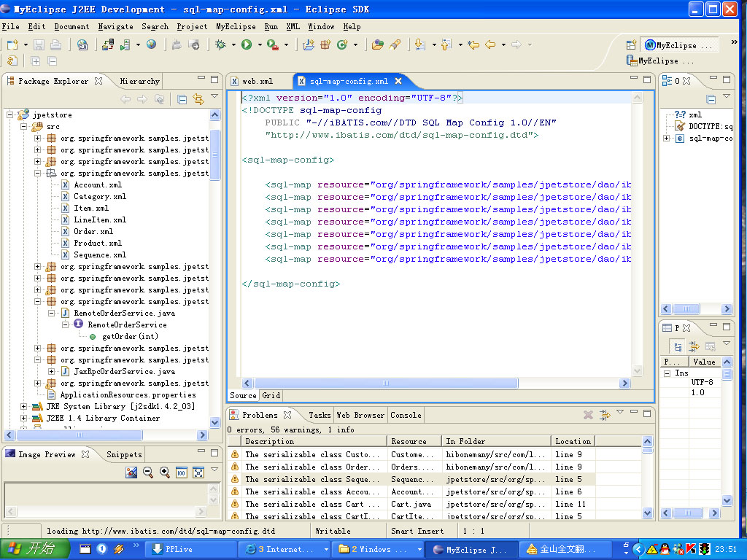Screen dimensions: 747x560
Task: Click the PPLive taskbar button
Action: point(190,549)
